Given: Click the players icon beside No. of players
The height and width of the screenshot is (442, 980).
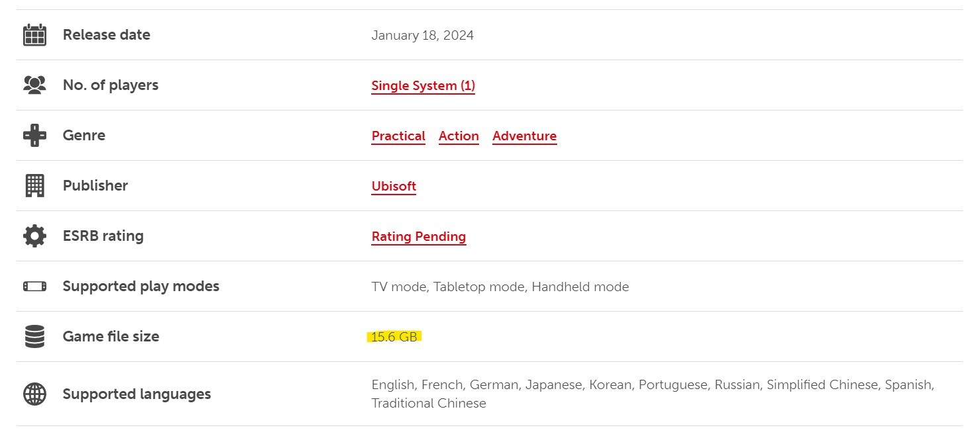Looking at the screenshot, I should coord(34,85).
